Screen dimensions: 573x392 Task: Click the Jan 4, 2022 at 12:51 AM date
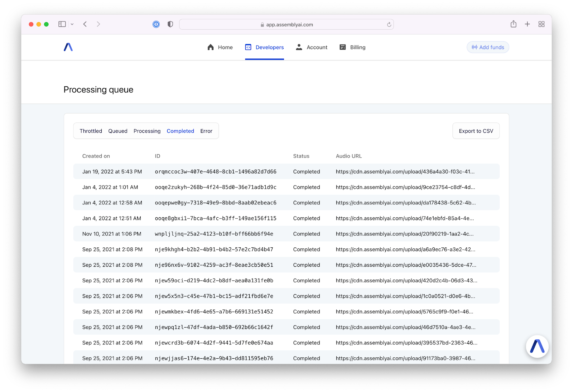click(x=112, y=218)
